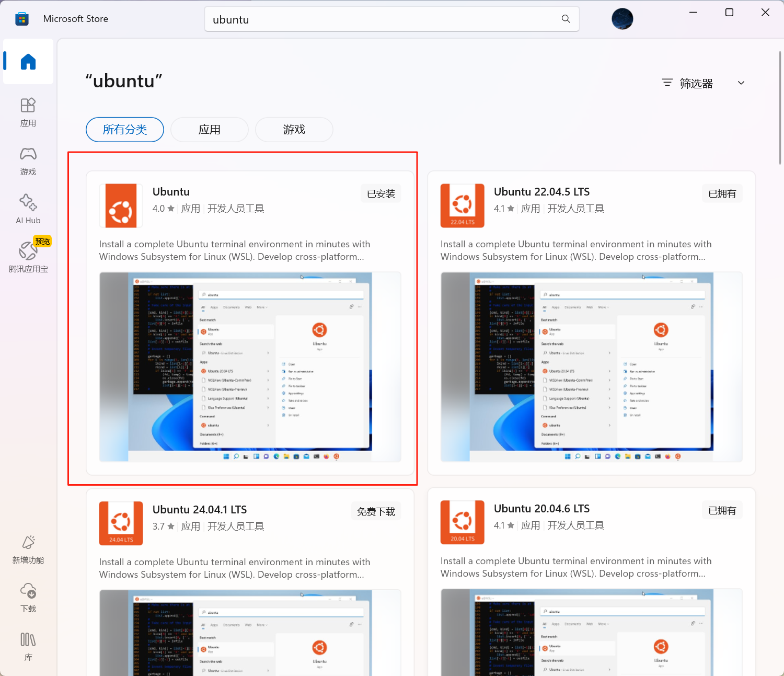Screen dimensions: 784x676
Task: Open the user profile avatar
Action: coord(622,19)
